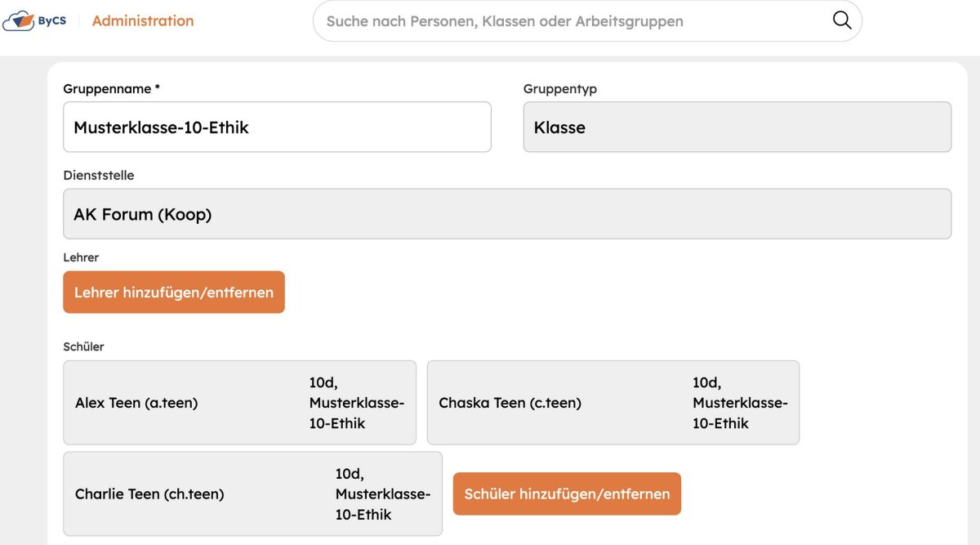
Task: Click into the Gruppenname field containing Musterklasse-10-Ethik
Action: [277, 127]
